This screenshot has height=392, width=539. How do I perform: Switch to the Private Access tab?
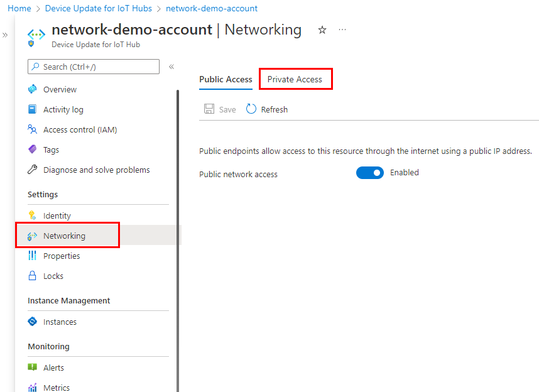pos(295,79)
